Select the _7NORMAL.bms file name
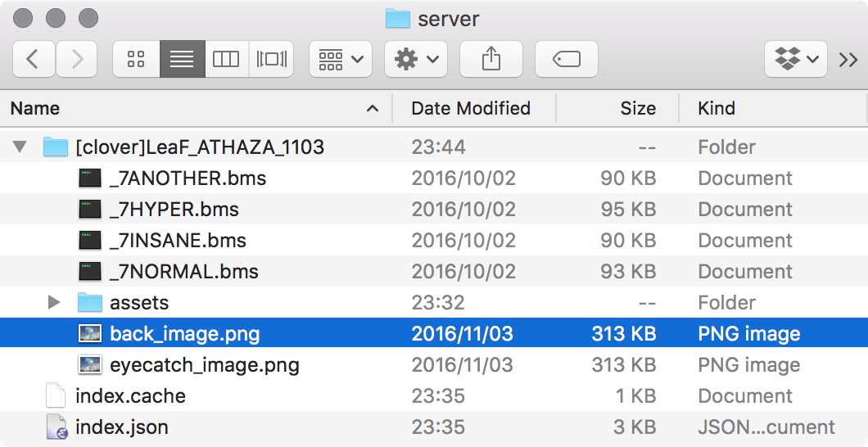 click(x=183, y=271)
